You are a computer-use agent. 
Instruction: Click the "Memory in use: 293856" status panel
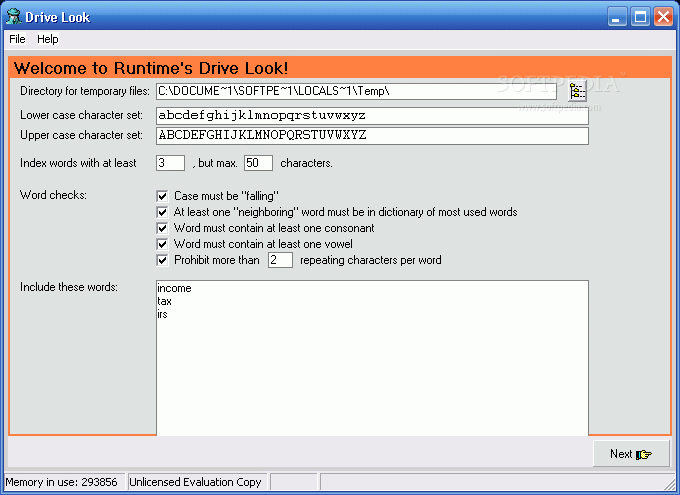click(64, 482)
